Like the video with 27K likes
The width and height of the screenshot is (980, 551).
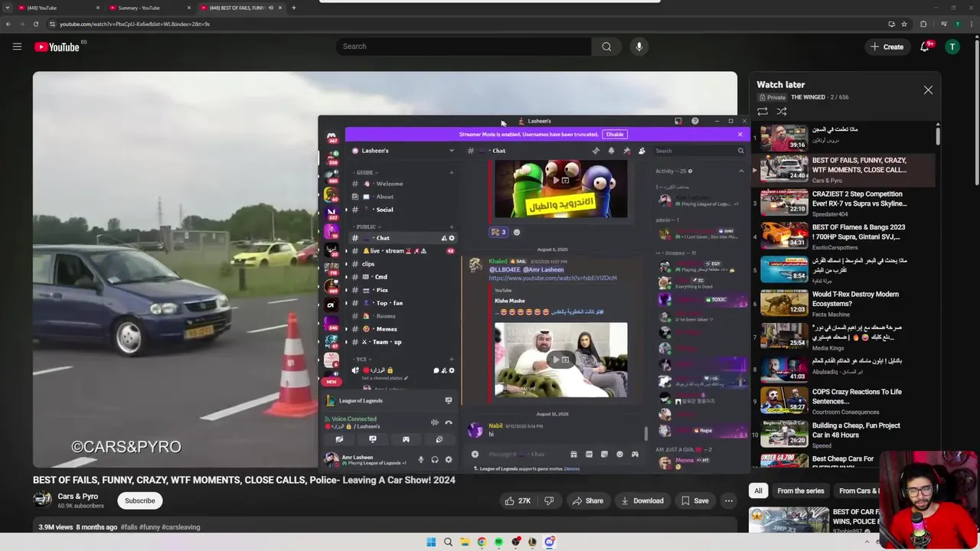point(517,500)
